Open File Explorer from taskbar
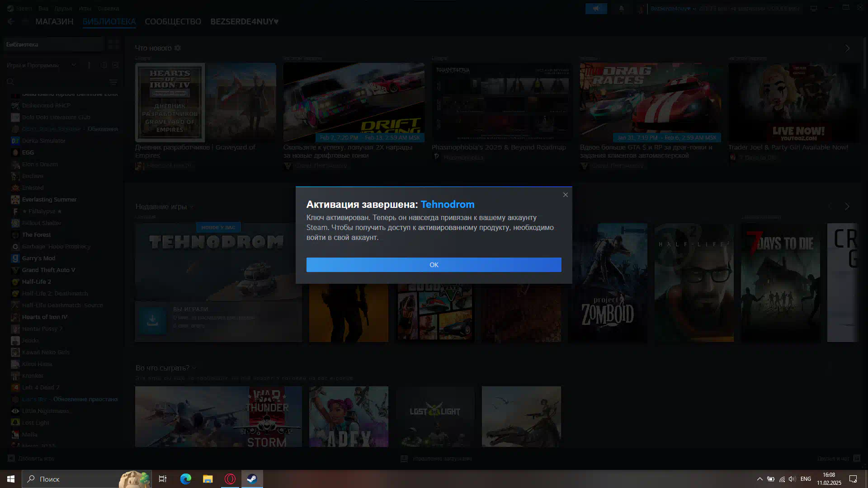This screenshot has height=488, width=868. click(208, 479)
